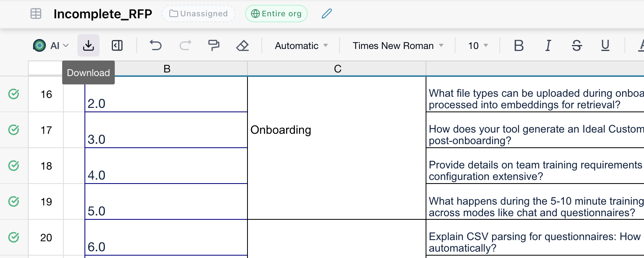Click cell containing 3.0
Viewport: 644px width, 258px height.
[x=166, y=130]
